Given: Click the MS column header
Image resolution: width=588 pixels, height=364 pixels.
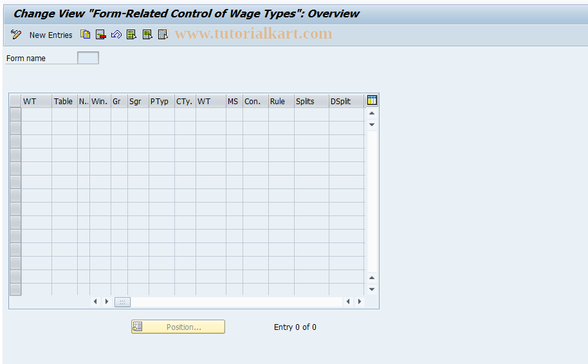Looking at the screenshot, I should tap(234, 101).
